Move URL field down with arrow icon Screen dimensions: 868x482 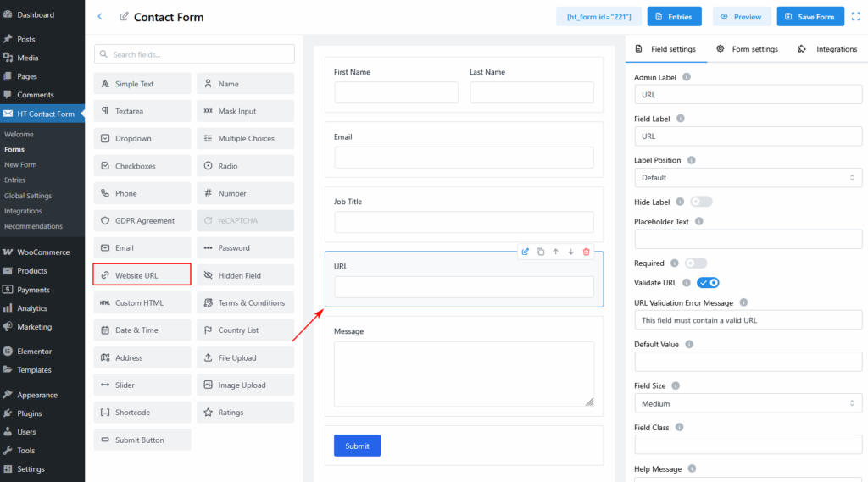coord(570,252)
